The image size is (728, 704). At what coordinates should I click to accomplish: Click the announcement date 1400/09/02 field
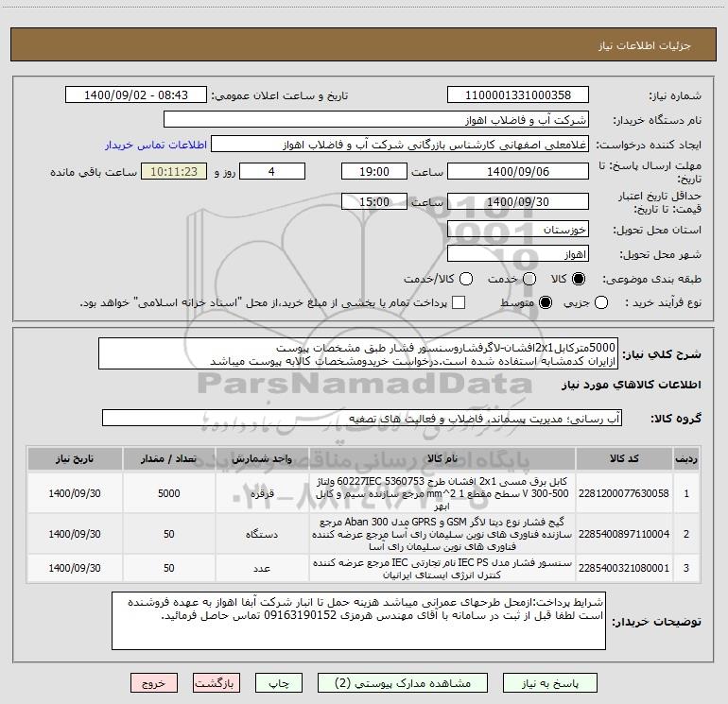click(136, 95)
